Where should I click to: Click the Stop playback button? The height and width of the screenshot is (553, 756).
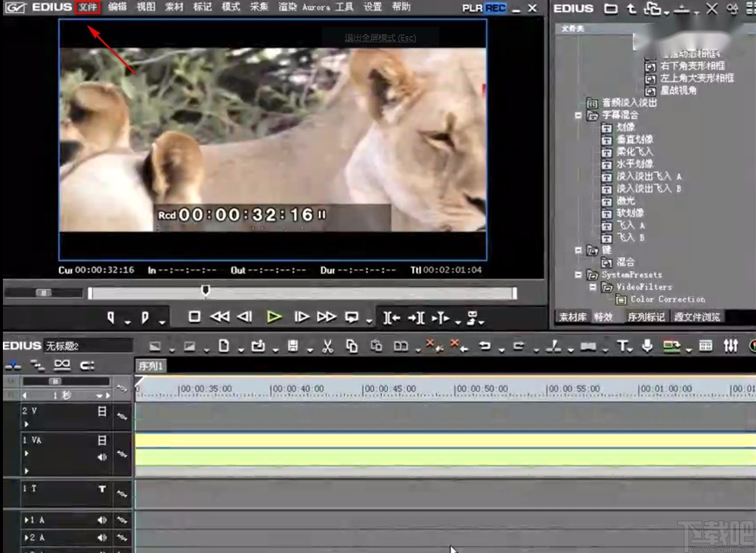click(194, 317)
